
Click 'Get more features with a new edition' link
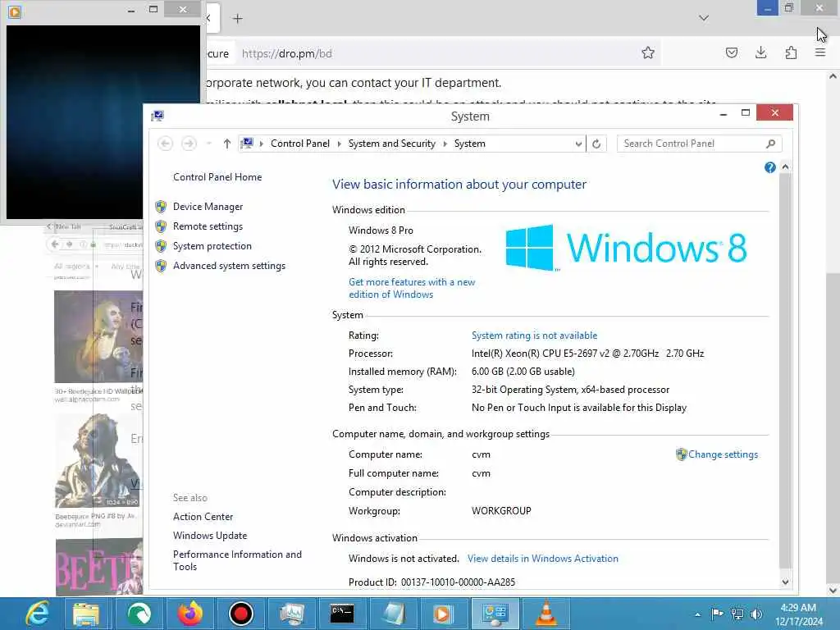tap(412, 288)
